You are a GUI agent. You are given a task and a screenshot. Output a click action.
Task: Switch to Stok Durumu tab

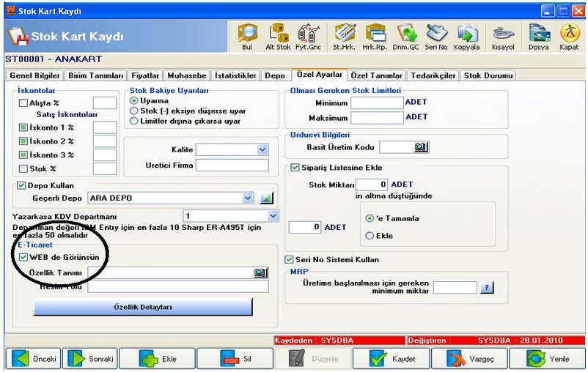[x=488, y=75]
